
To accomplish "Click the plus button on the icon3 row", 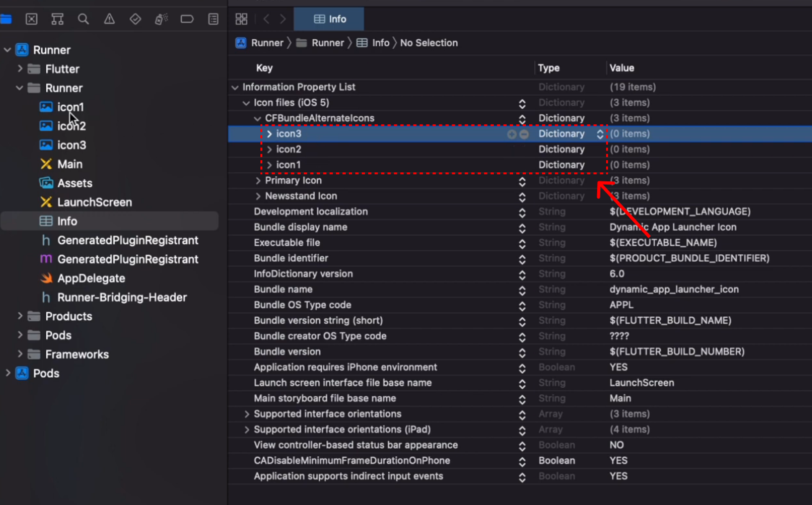I will tap(512, 134).
